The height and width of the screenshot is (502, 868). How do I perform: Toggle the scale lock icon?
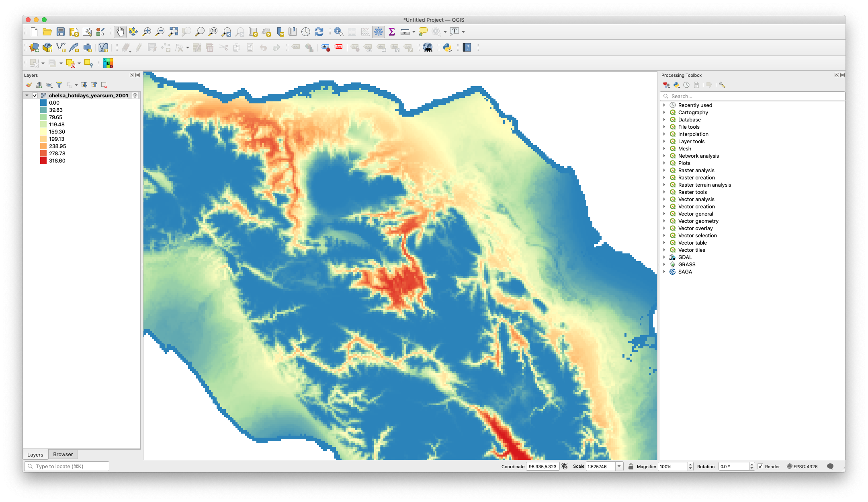click(x=631, y=466)
